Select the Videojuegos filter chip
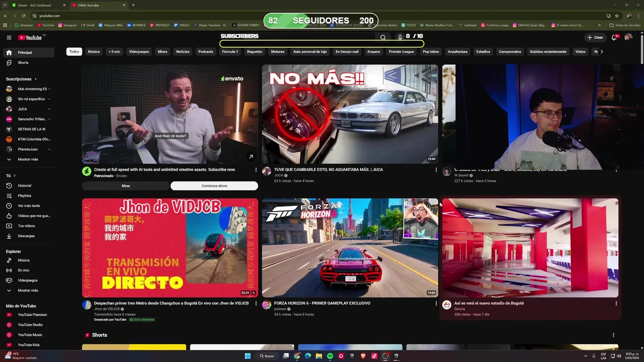 [x=139, y=51]
